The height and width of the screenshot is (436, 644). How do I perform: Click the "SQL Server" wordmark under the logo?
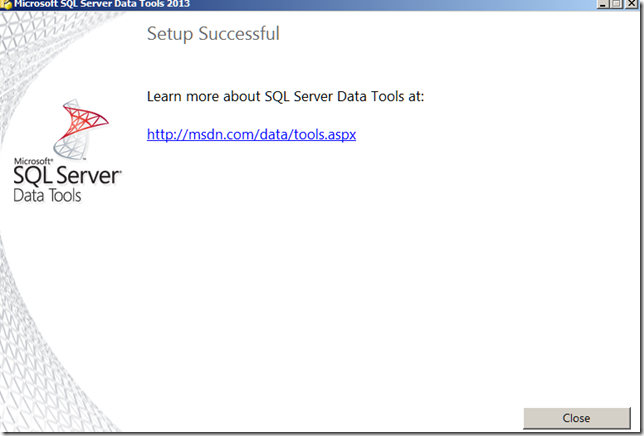[66, 177]
